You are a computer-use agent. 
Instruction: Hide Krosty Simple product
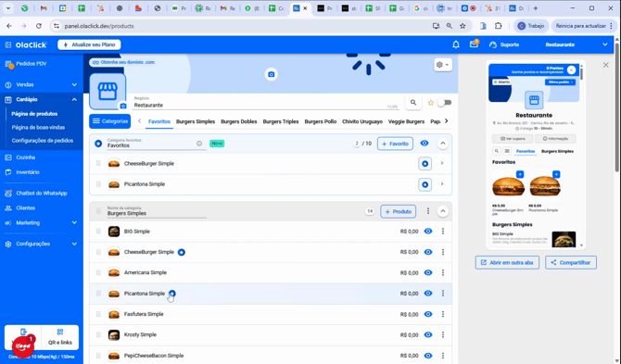(428, 334)
